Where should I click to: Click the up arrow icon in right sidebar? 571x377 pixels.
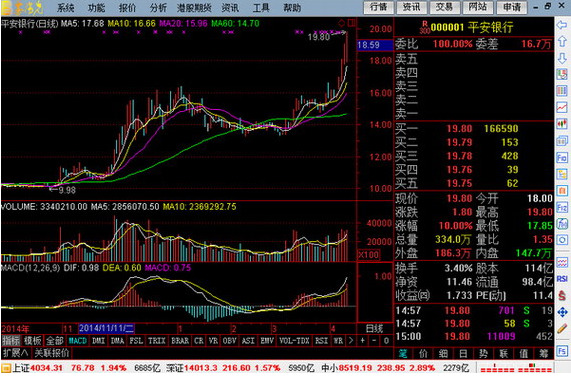tap(562, 41)
